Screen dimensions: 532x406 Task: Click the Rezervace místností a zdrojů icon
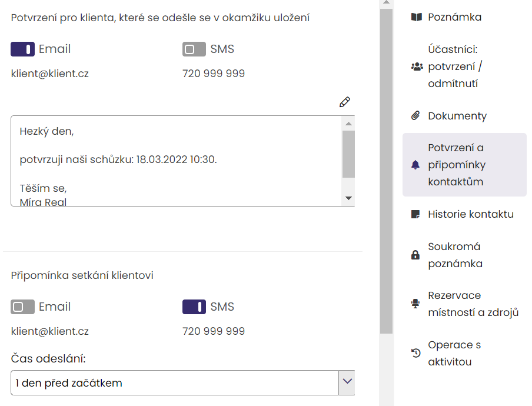[x=415, y=304]
